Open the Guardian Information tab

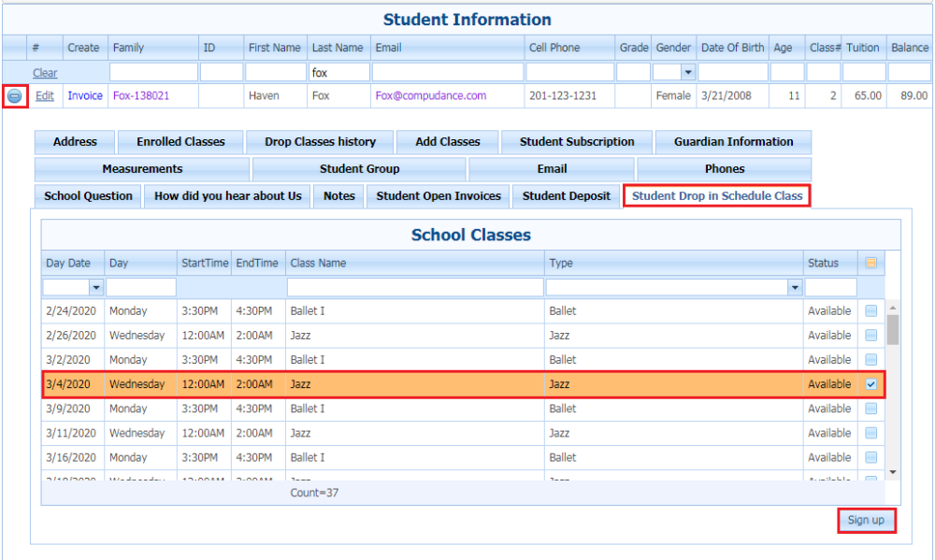pos(734,141)
